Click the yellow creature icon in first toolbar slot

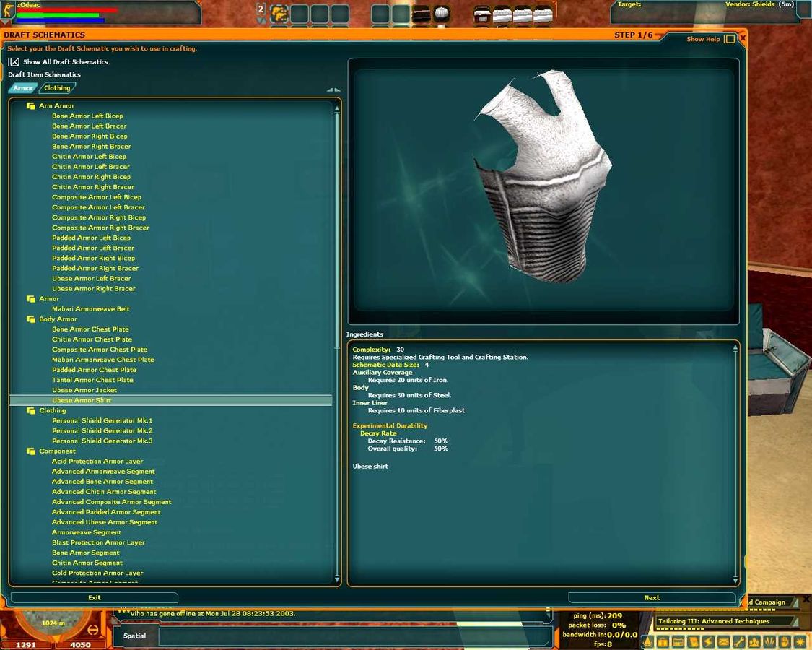click(279, 14)
